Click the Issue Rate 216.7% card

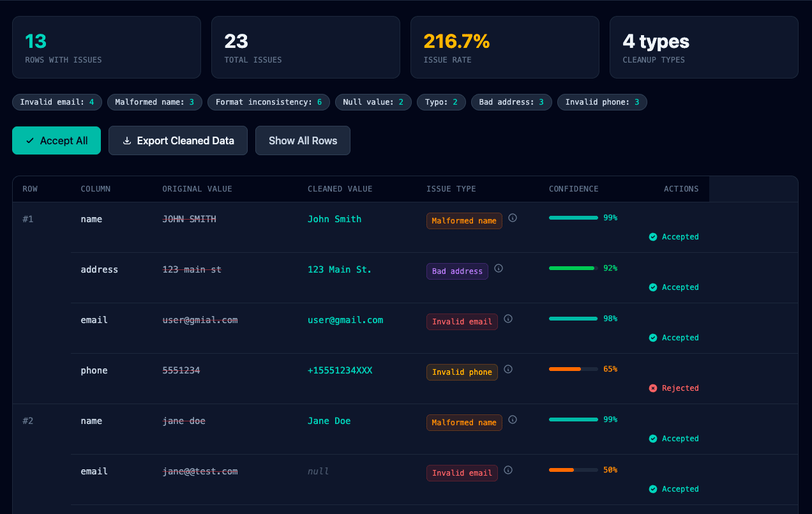pos(505,47)
